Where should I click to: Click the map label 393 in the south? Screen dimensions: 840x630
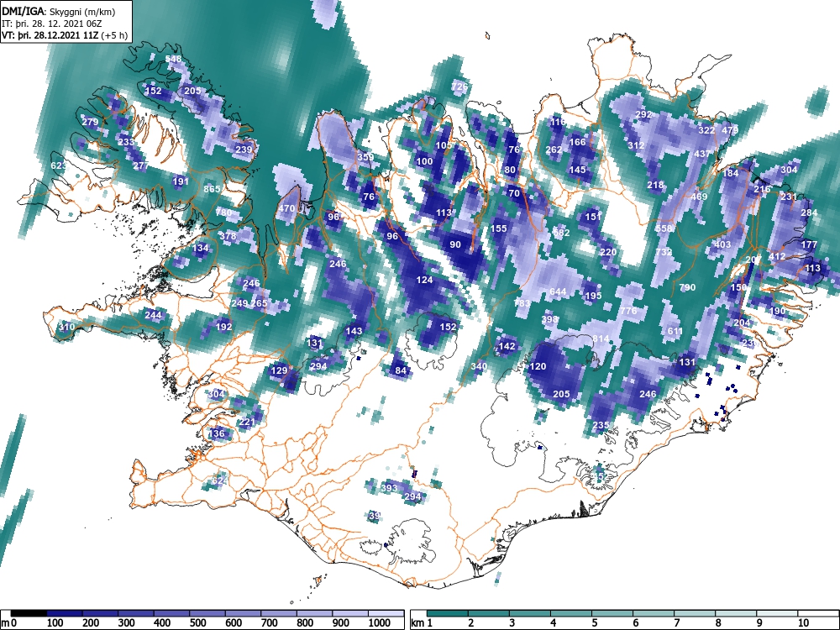(389, 488)
